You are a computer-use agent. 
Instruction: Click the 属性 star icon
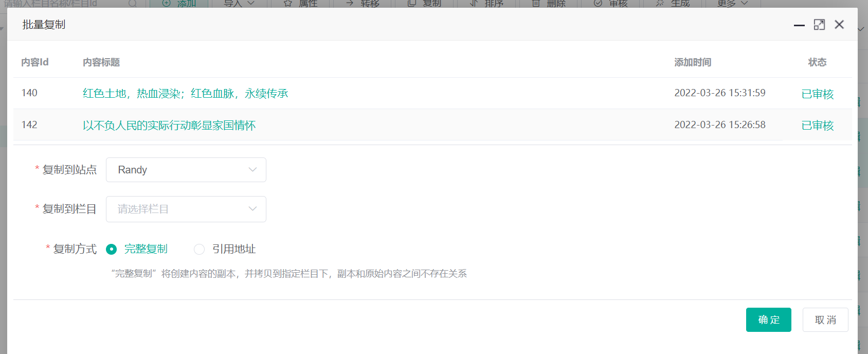pyautogui.click(x=288, y=3)
